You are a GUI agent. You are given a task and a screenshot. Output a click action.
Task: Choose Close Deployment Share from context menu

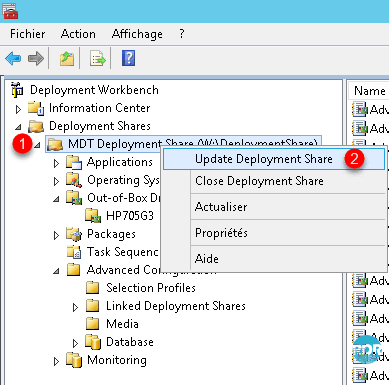click(274, 181)
